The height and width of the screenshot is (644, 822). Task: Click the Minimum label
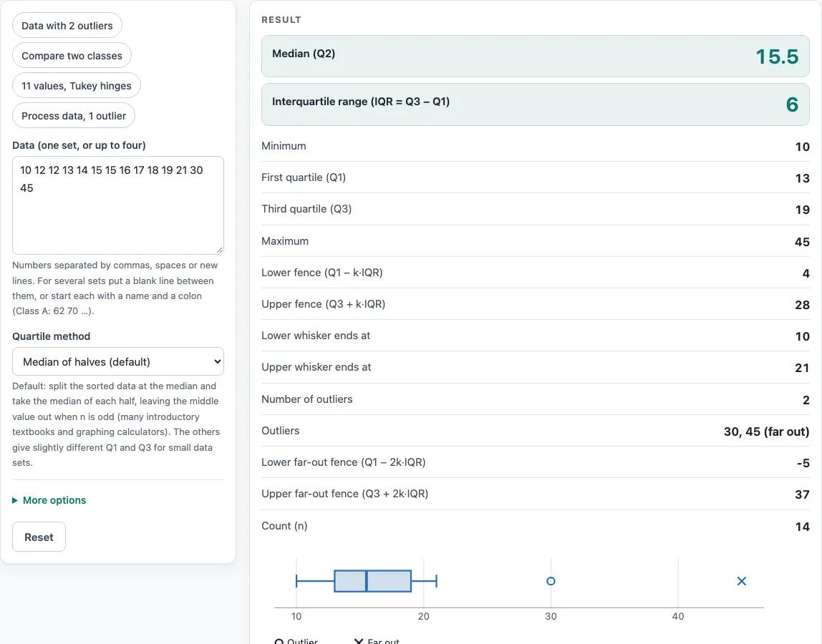284,146
